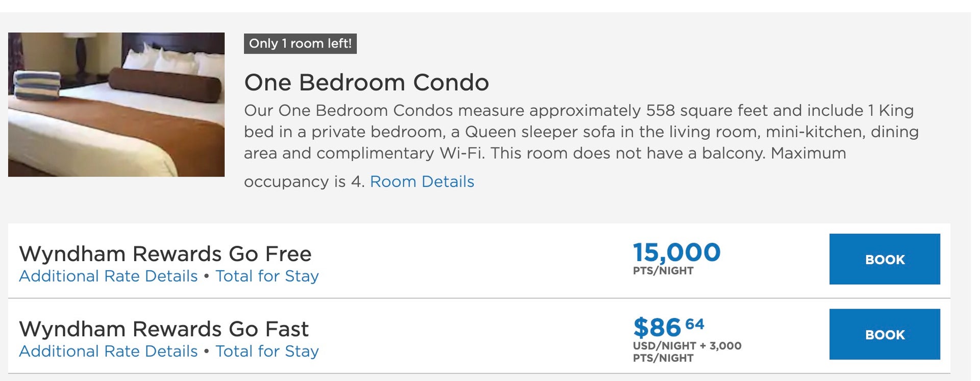980x381 pixels.
Task: Click the Only 1 room left badge
Action: point(301,43)
